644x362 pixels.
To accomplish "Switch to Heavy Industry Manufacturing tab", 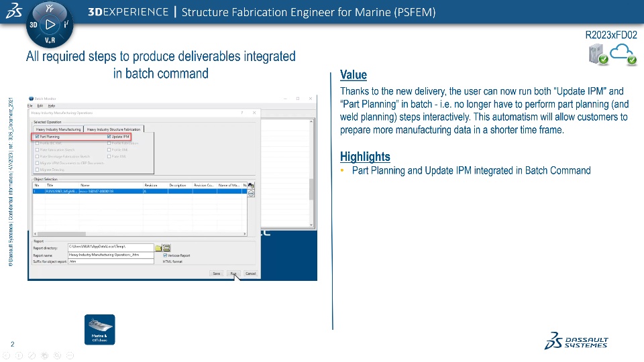I will [x=58, y=129].
